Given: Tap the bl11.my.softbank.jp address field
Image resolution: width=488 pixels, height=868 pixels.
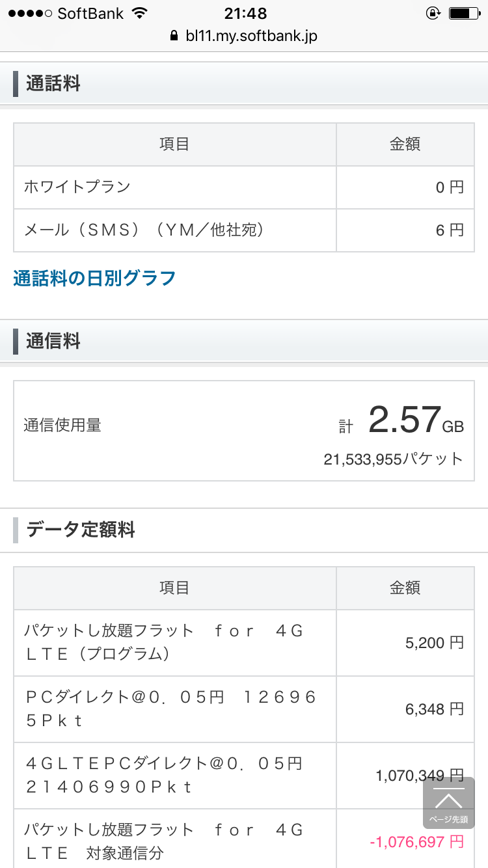Looking at the screenshot, I should (x=251, y=36).
